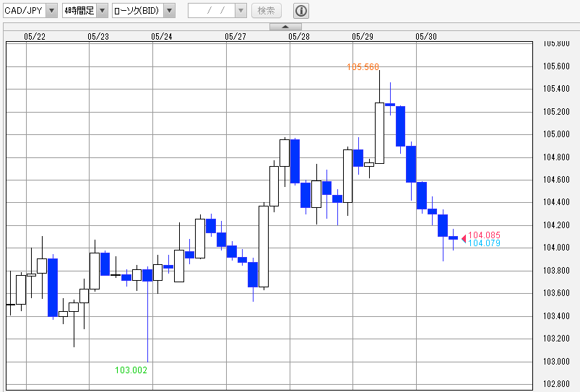
Task: Open the CAD/JPY currency pair dropdown
Action: pos(51,11)
